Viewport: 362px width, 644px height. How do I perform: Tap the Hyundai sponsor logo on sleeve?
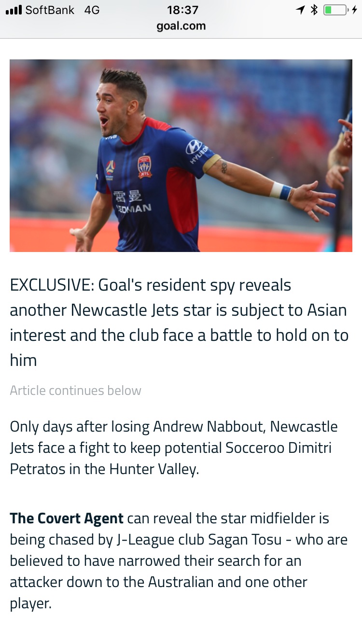(x=196, y=150)
